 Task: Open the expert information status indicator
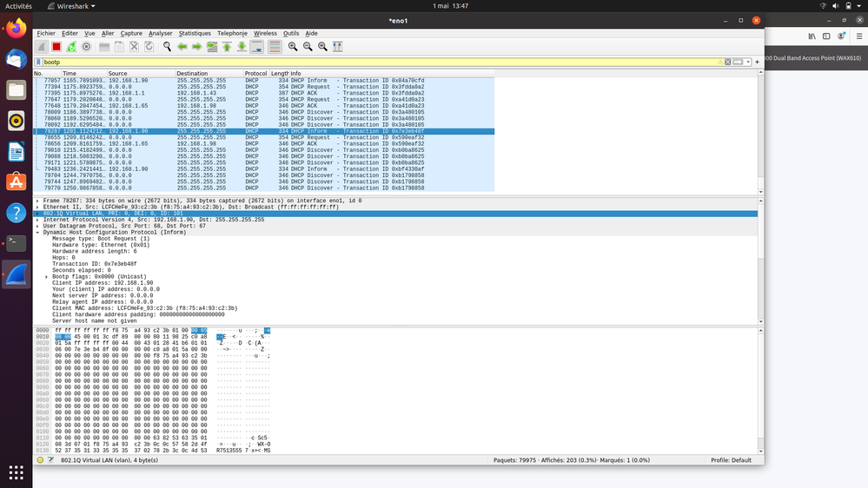40,460
